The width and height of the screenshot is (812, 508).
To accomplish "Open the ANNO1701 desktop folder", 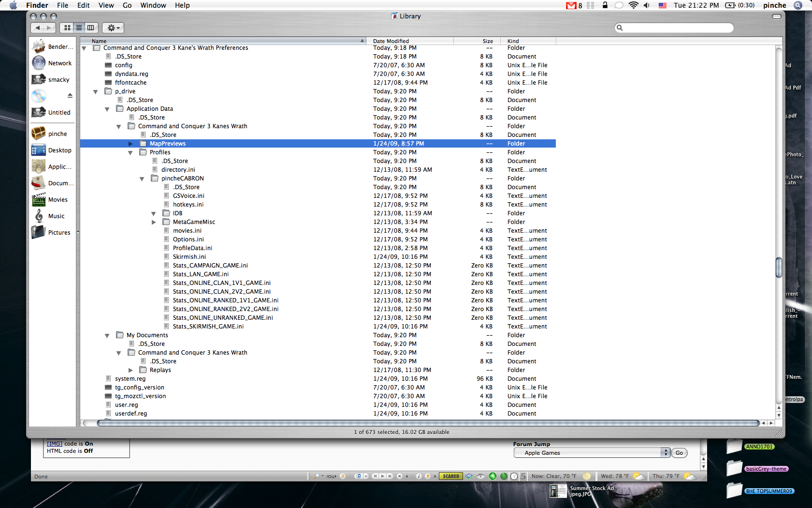I will (751, 446).
